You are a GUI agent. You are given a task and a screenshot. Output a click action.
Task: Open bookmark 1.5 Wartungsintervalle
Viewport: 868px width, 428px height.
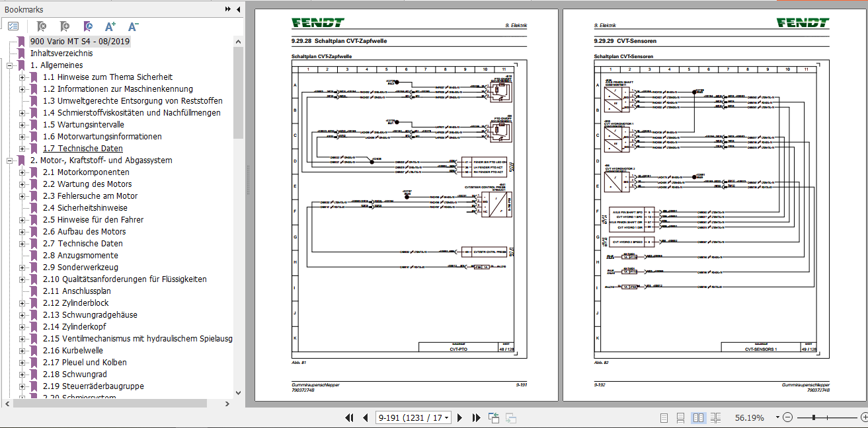click(83, 125)
